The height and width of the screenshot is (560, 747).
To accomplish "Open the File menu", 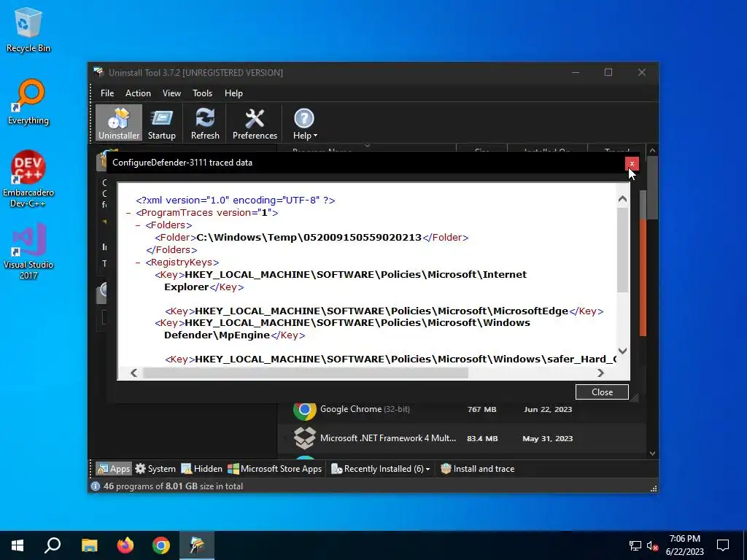I will pos(107,93).
